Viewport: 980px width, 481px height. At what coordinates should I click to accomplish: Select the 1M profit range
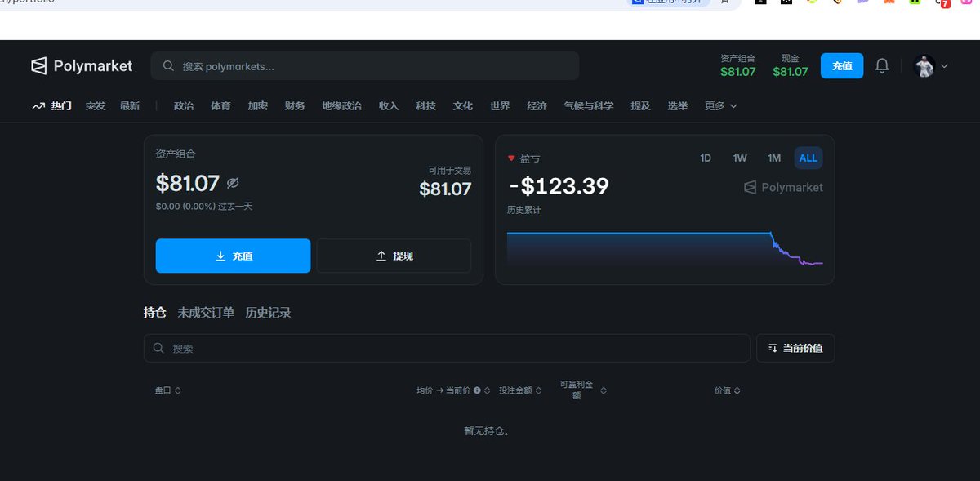[x=774, y=158]
